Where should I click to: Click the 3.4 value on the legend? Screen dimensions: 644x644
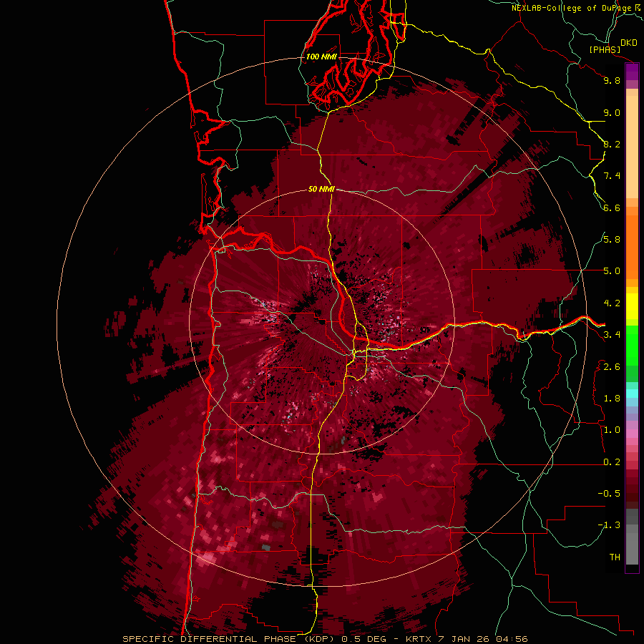tap(612, 334)
